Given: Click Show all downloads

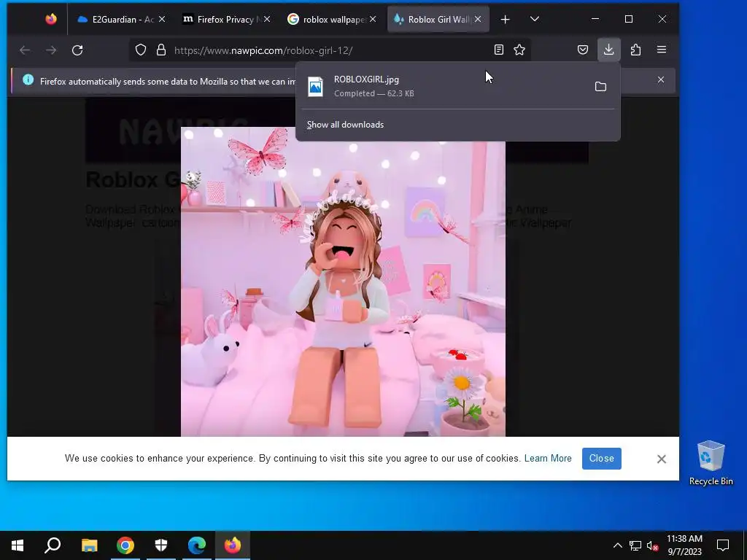Looking at the screenshot, I should point(345,125).
